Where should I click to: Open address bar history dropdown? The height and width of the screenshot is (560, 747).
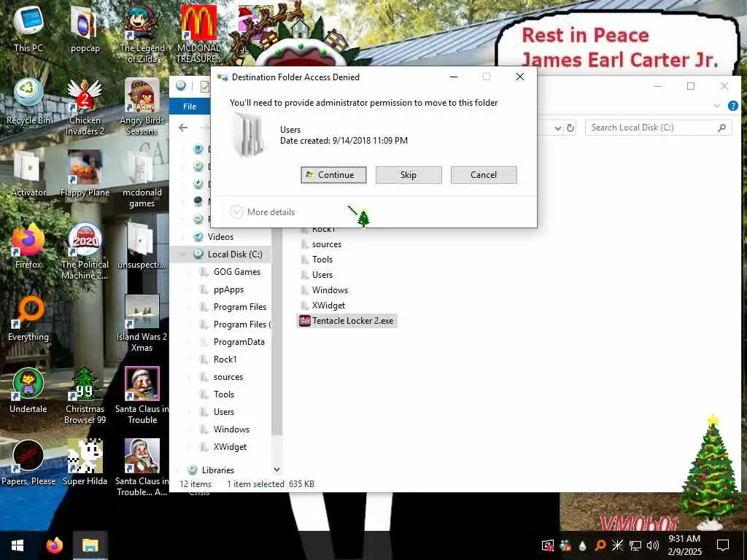click(x=558, y=128)
